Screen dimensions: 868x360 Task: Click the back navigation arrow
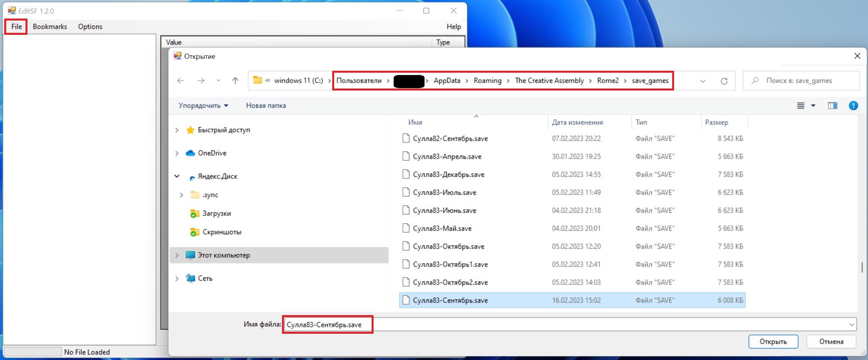tap(180, 81)
